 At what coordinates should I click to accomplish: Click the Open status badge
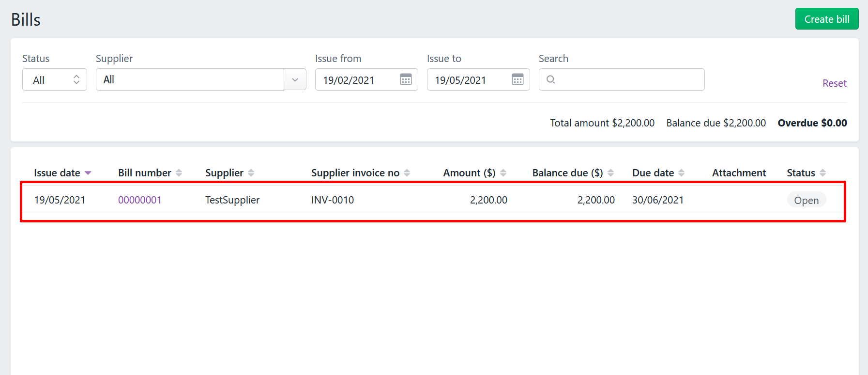tap(807, 200)
